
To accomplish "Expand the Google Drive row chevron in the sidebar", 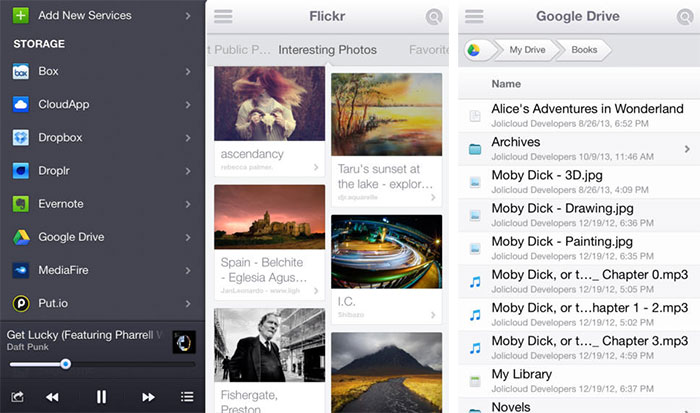I will (x=188, y=237).
